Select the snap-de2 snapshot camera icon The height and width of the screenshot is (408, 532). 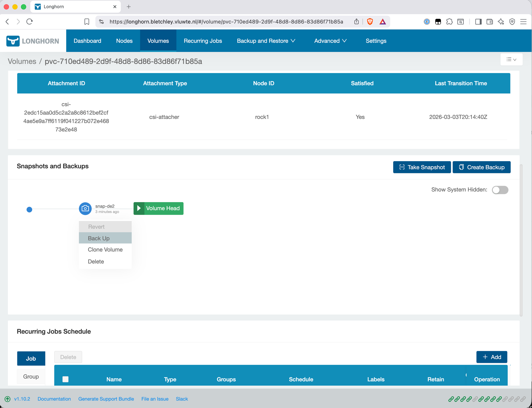[x=85, y=209]
